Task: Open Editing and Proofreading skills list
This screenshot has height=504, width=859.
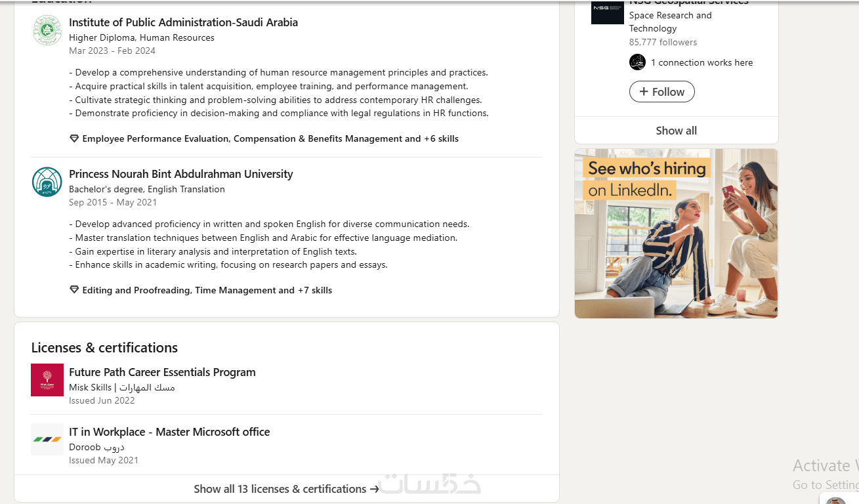Action: point(207,290)
